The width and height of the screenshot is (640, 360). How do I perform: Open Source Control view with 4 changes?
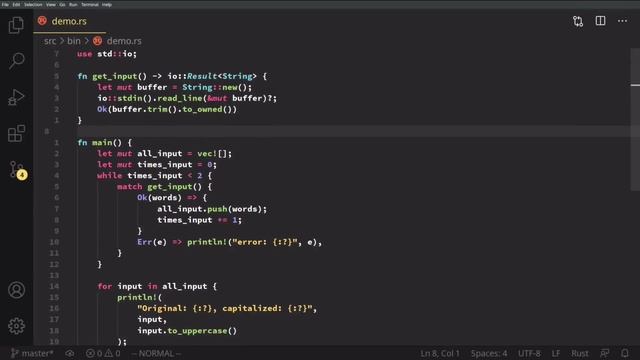click(x=18, y=170)
